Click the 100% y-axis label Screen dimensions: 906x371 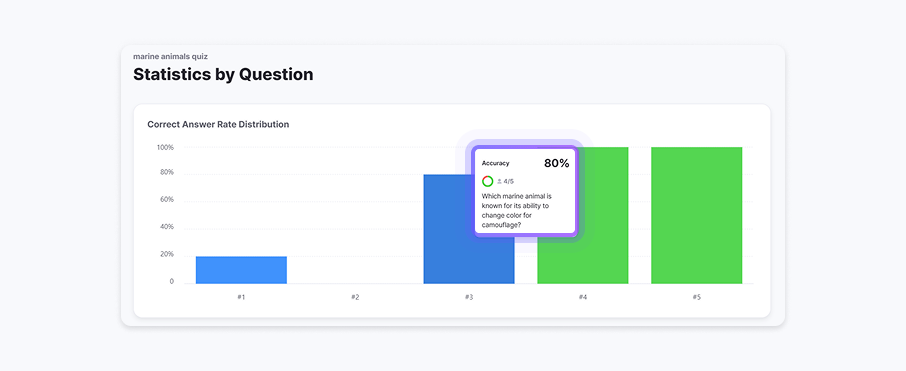pos(165,147)
